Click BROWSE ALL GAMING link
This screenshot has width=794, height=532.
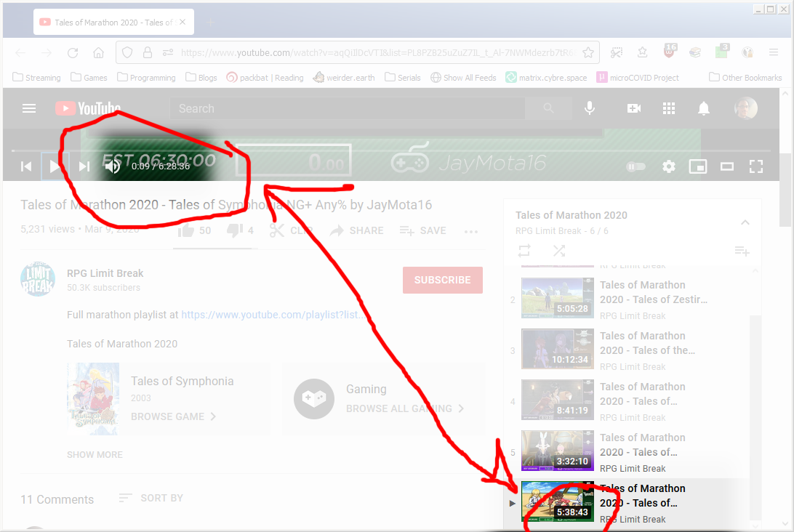[x=404, y=408]
